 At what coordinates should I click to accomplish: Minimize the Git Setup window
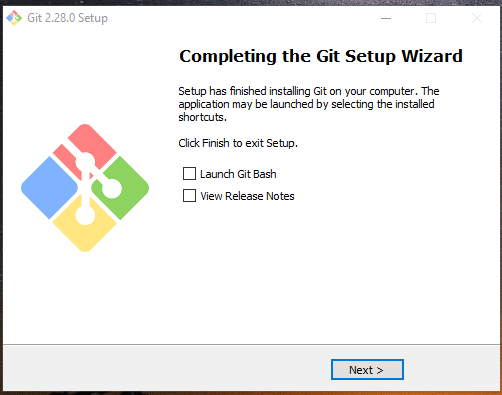(x=386, y=18)
